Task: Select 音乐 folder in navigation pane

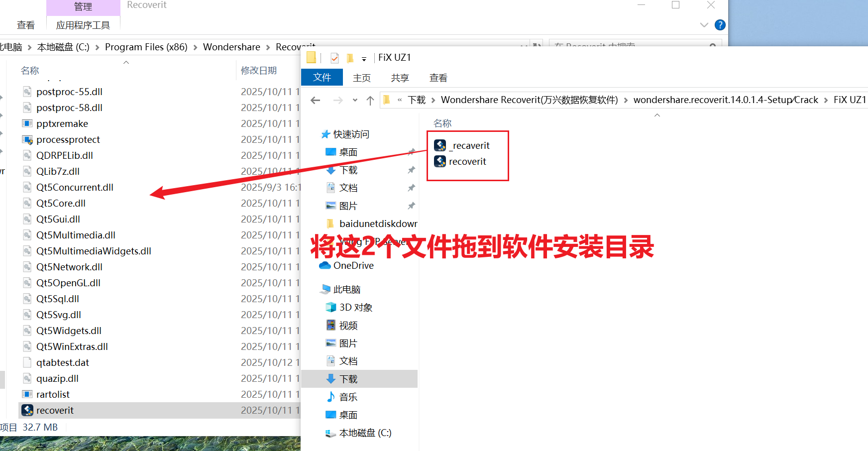Action: (348, 397)
